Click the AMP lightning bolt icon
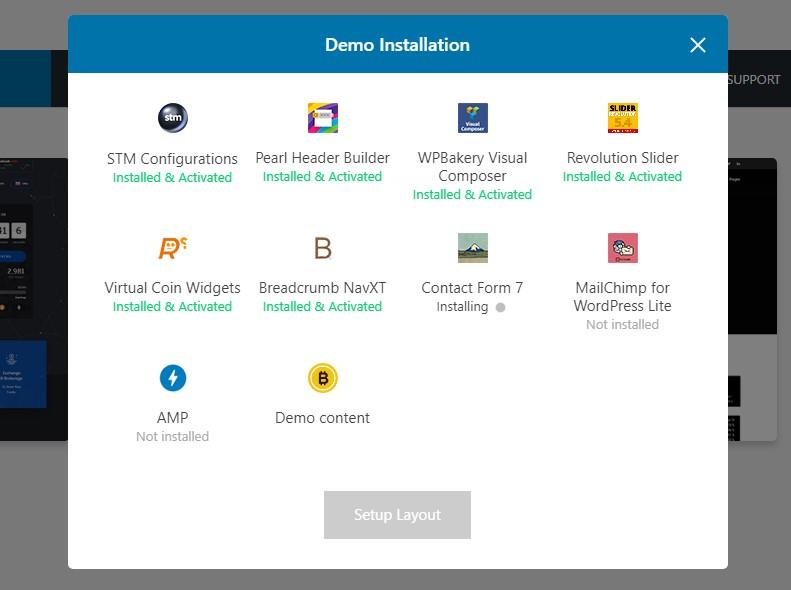 click(172, 378)
